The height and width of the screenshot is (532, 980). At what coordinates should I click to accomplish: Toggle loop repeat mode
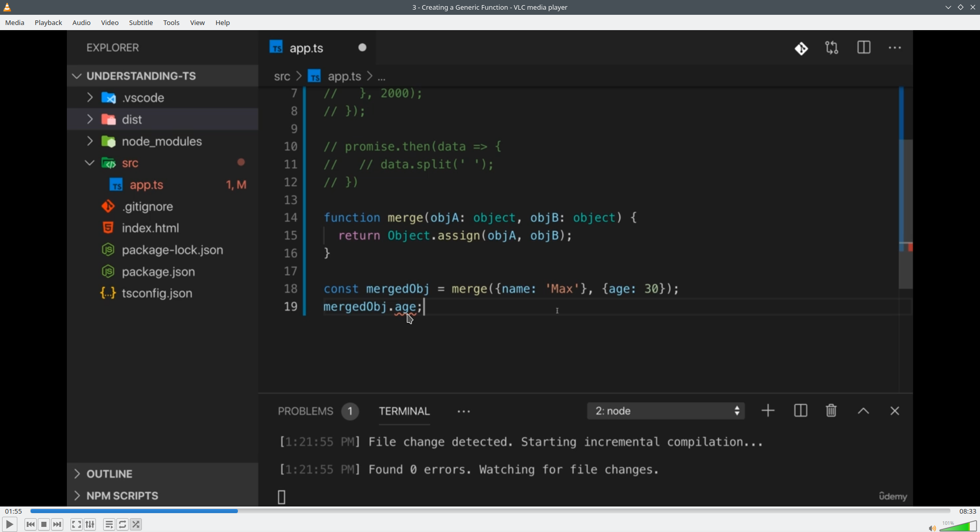123,524
